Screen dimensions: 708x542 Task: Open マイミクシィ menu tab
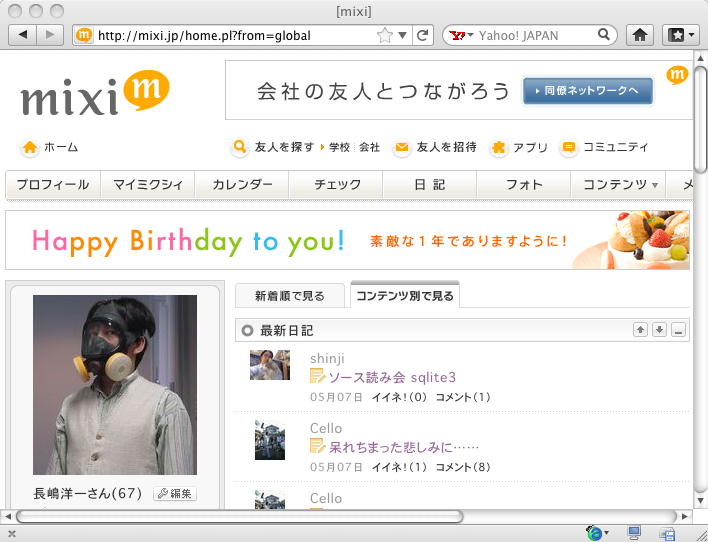pyautogui.click(x=148, y=185)
